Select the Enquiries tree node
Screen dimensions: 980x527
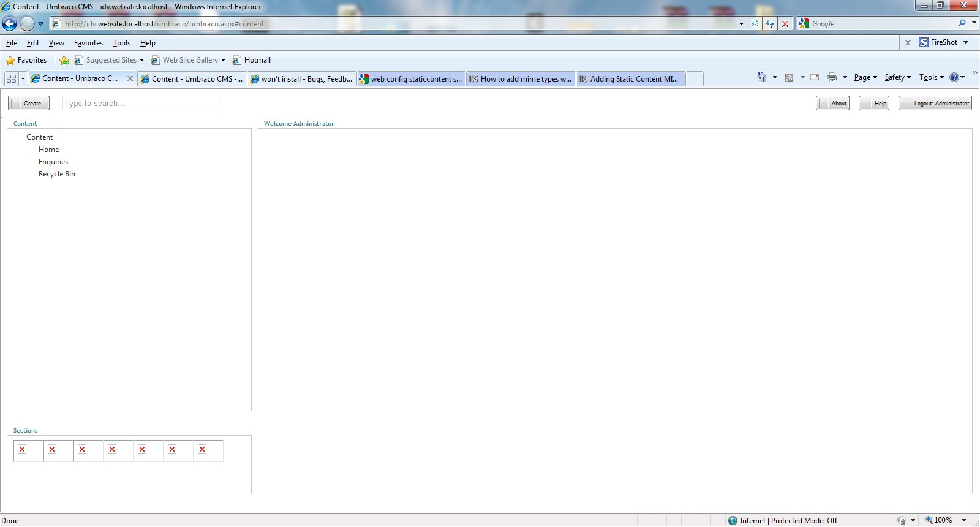(x=53, y=162)
